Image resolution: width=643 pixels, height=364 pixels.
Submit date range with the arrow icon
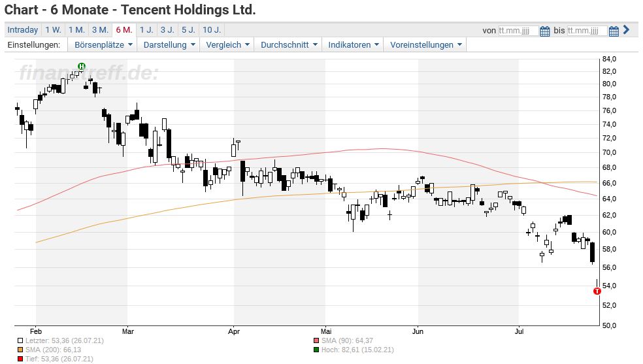click(x=626, y=29)
